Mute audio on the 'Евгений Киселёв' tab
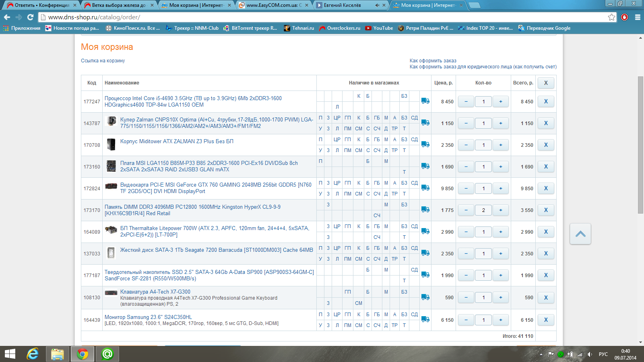 coord(377,5)
